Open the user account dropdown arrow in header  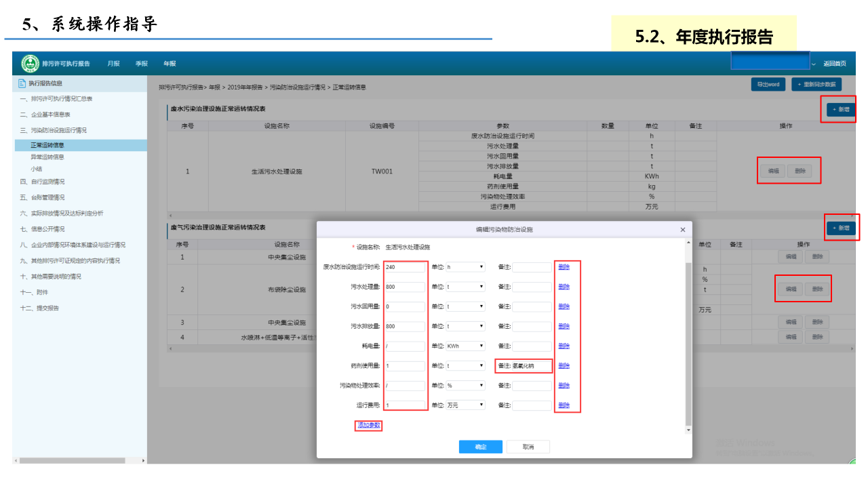pos(814,64)
